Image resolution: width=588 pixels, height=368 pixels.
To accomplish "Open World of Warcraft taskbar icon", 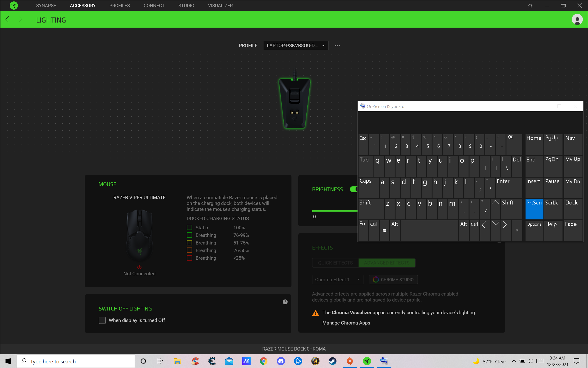I will click(x=315, y=361).
